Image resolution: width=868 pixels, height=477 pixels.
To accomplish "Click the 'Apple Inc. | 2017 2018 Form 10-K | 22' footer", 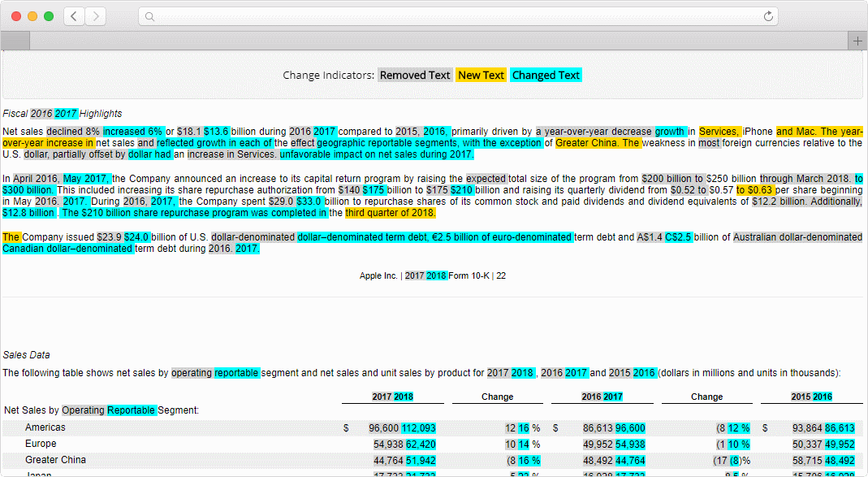I will 432,275.
